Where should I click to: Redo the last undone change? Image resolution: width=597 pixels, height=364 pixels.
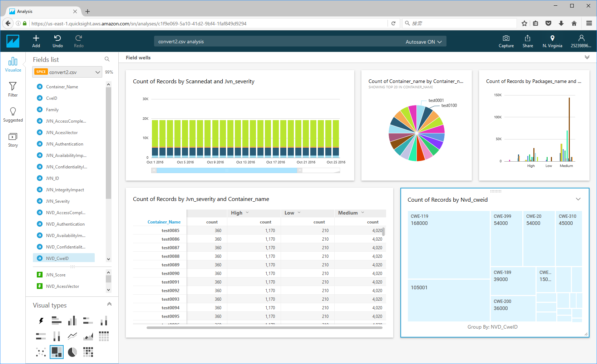(79, 41)
